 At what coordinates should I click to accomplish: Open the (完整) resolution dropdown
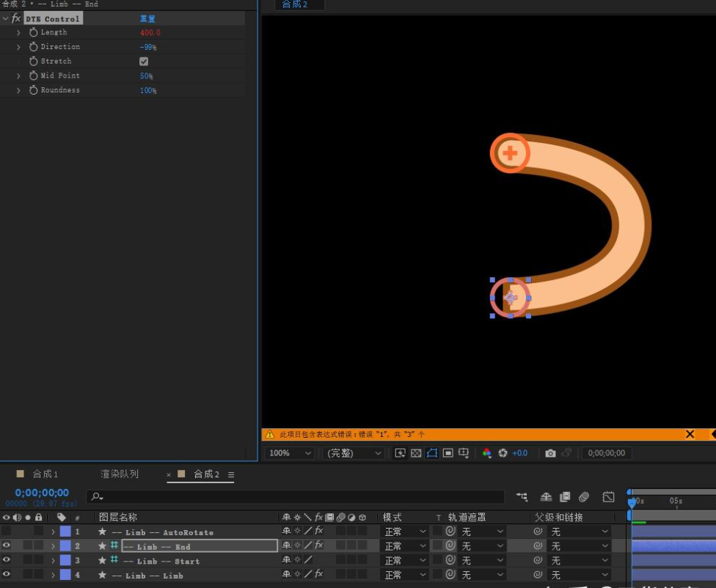tap(354, 453)
